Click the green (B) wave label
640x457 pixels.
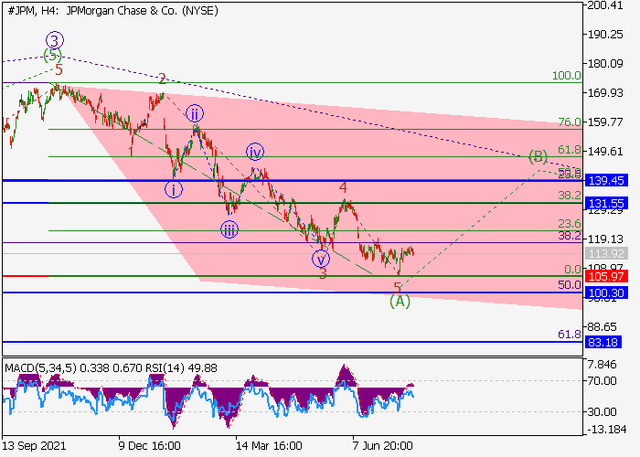[538, 156]
